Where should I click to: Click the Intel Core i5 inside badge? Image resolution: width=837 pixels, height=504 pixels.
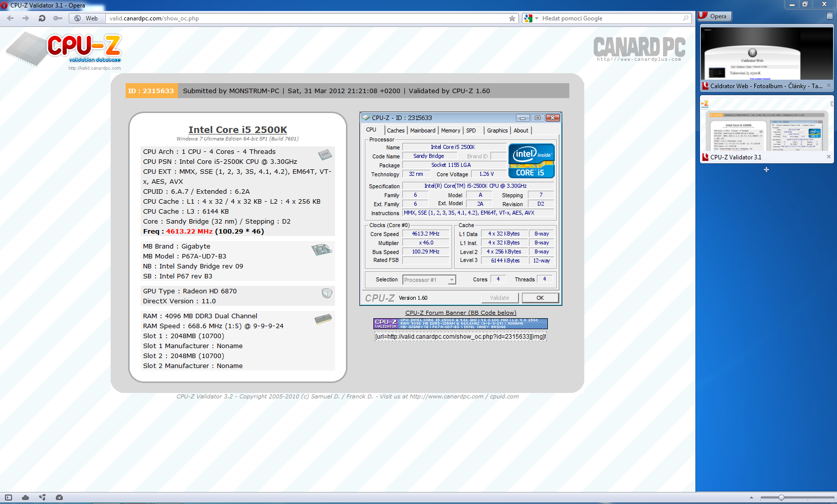point(531,161)
